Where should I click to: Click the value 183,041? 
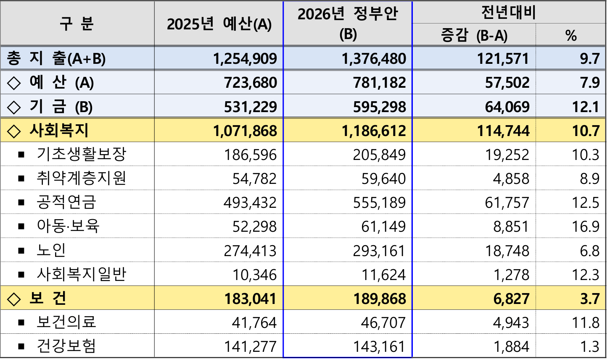pos(251,299)
